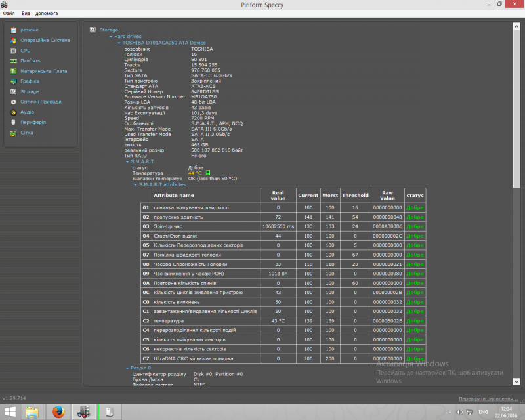Viewport: 525px width, 420px height.
Task: Open the Сітка network section
Action: click(x=26, y=133)
